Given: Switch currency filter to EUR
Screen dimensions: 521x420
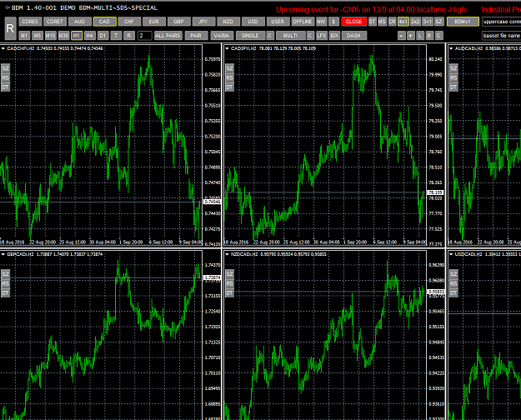Looking at the screenshot, I should (154, 22).
